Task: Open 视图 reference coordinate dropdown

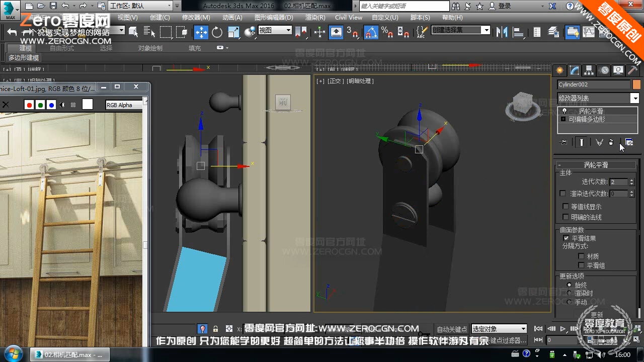Action: coord(275,30)
